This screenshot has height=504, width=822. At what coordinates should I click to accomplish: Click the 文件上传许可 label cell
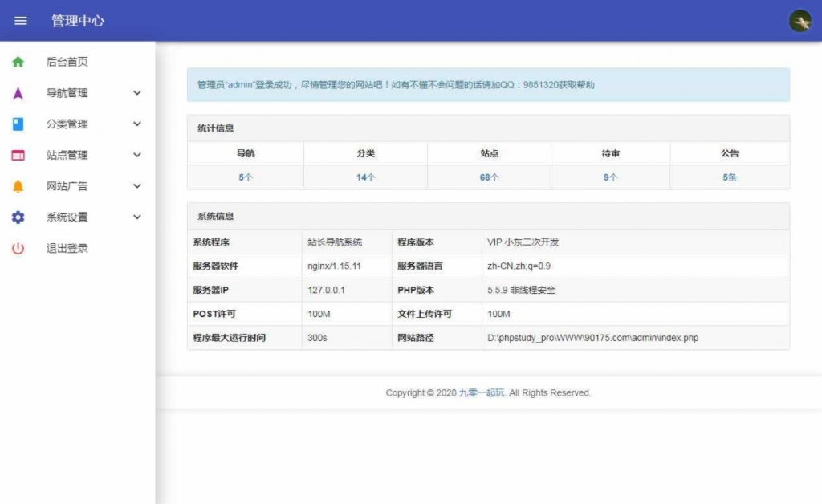(437, 314)
